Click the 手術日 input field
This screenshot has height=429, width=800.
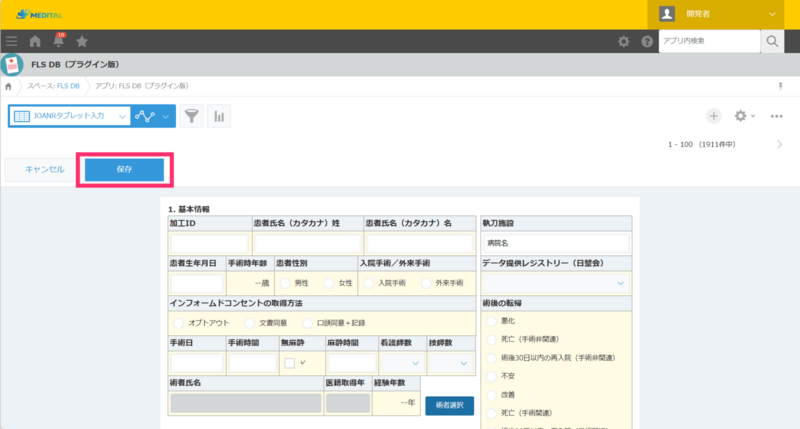click(x=197, y=363)
